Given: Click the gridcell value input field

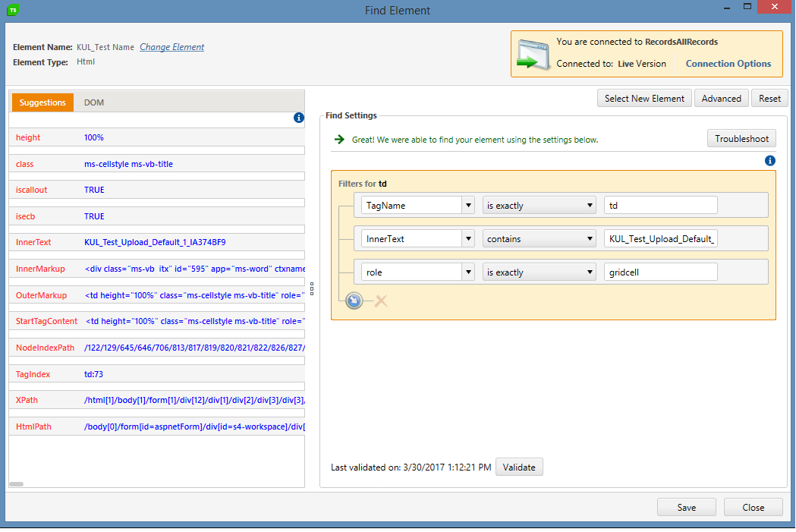Looking at the screenshot, I should pos(660,272).
